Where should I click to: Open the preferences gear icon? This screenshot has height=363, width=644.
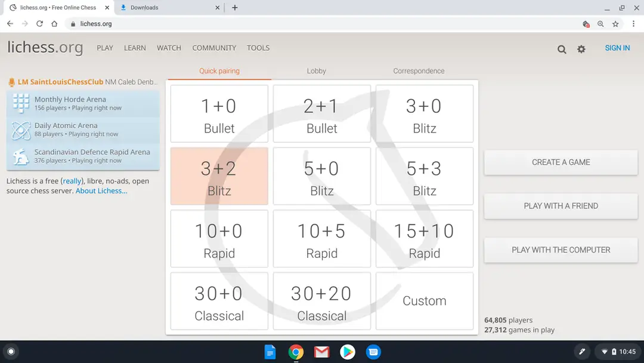click(x=581, y=50)
